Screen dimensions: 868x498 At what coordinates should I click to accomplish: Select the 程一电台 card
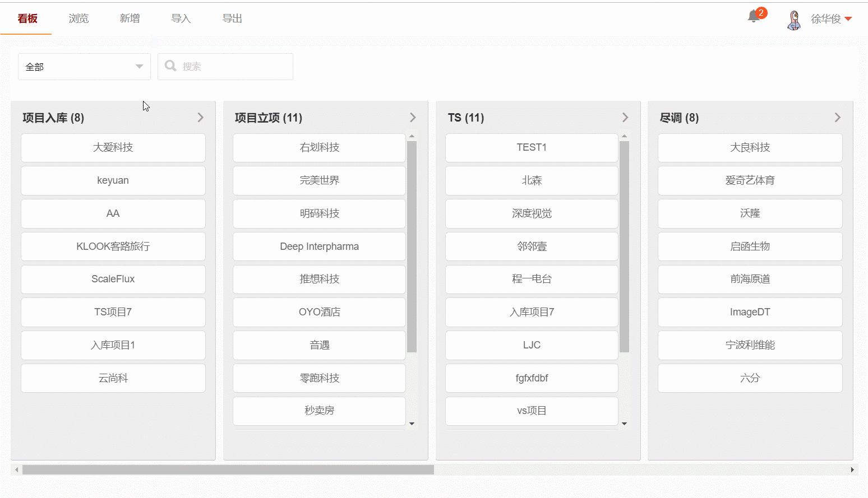[532, 279]
